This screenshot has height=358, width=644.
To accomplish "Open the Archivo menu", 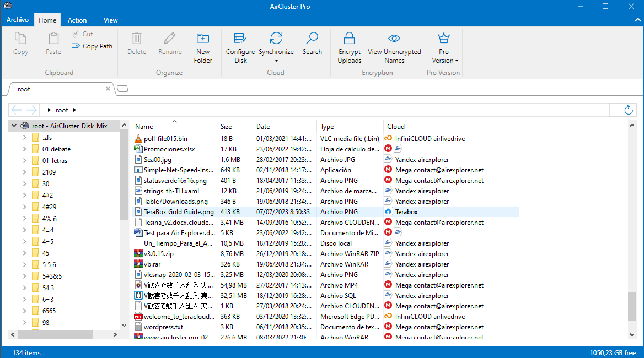I will coord(18,20).
